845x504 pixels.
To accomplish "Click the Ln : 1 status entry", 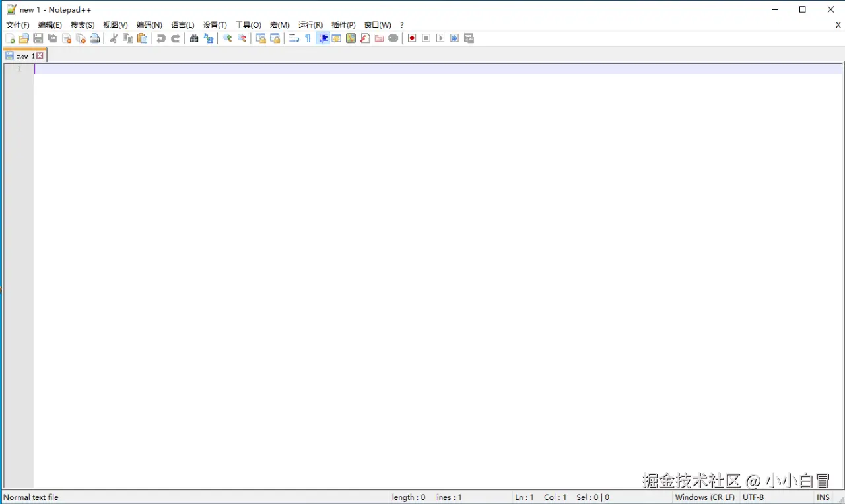I will pyautogui.click(x=524, y=497).
